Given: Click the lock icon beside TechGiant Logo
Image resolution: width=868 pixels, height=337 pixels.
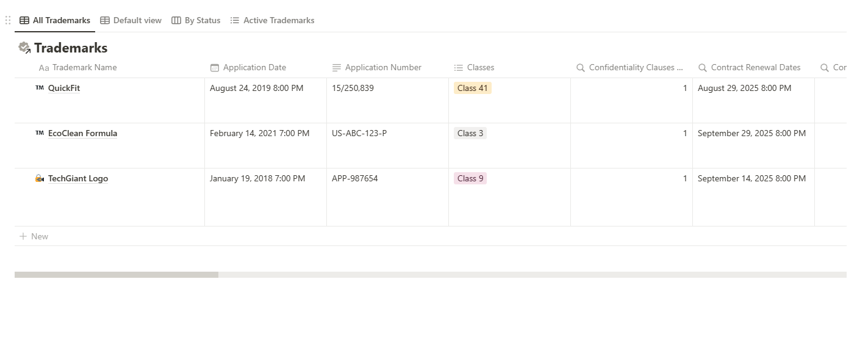Looking at the screenshot, I should [40, 179].
